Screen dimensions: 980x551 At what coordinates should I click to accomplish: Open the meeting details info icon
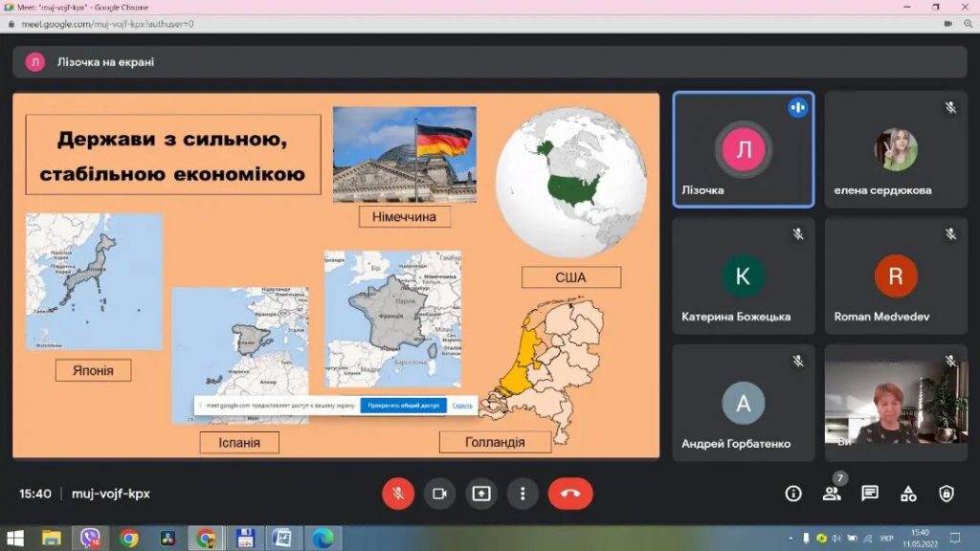click(792, 494)
